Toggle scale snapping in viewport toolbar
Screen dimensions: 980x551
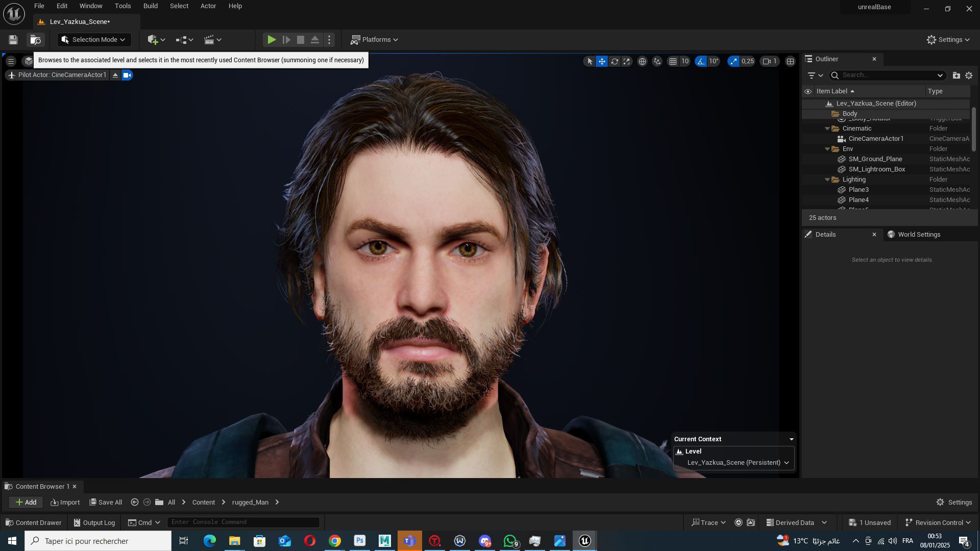pos(733,61)
